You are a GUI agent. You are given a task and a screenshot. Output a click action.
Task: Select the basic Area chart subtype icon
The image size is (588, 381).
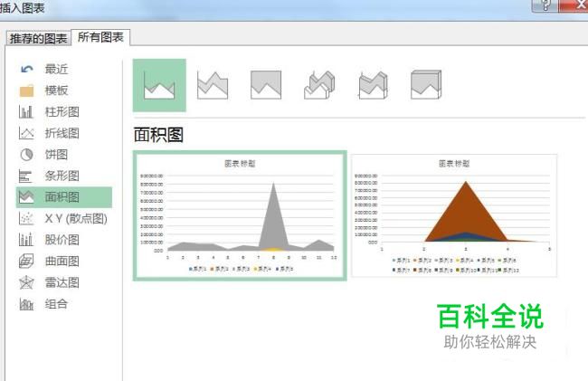pos(159,85)
